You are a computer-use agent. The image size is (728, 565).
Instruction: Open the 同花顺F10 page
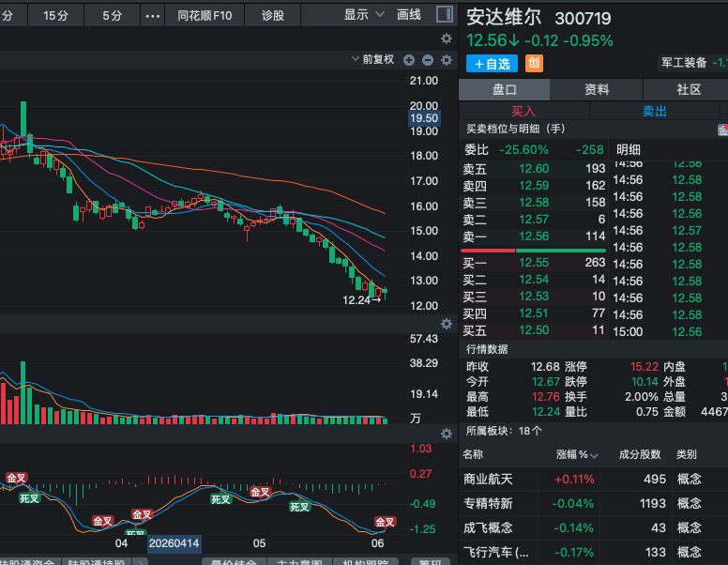205,16
